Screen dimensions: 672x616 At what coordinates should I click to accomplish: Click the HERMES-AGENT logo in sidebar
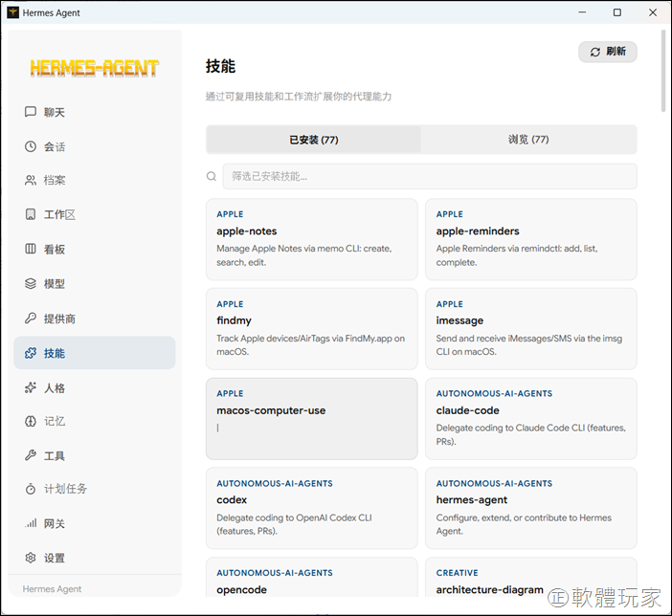94,69
